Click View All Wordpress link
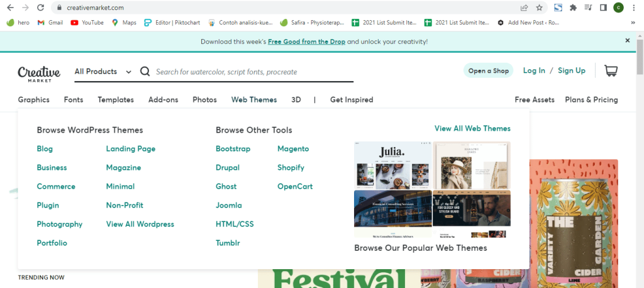The image size is (644, 288). (140, 224)
